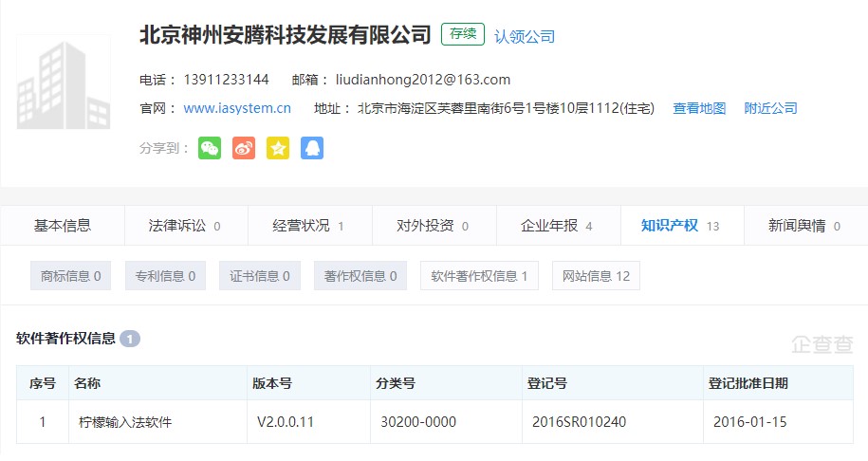The width and height of the screenshot is (868, 461).
Task: Show 网站信息 12 section
Action: (596, 276)
